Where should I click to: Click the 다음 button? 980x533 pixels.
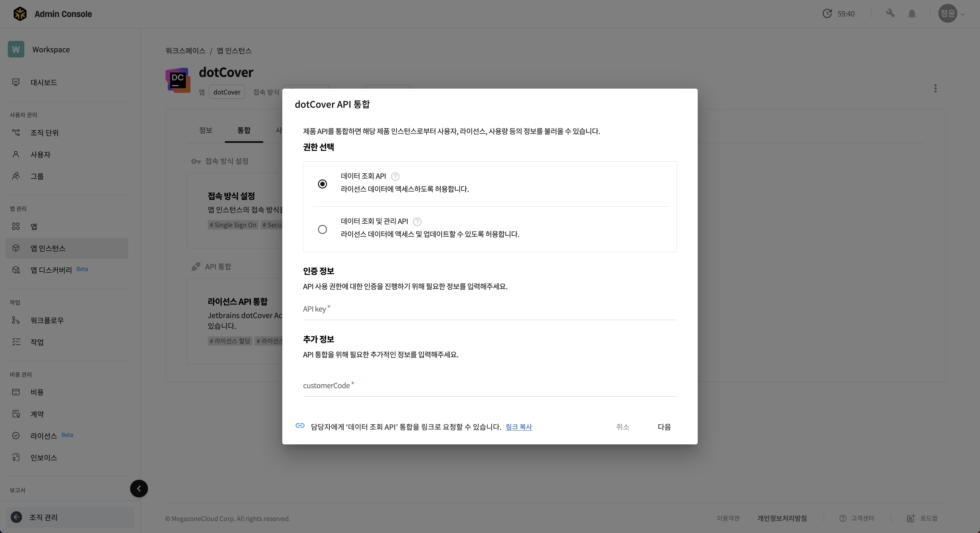664,427
